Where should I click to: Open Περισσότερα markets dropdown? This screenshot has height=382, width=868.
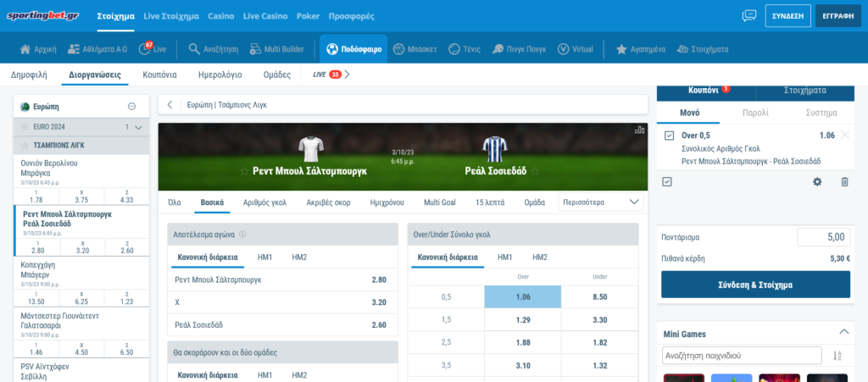point(601,202)
